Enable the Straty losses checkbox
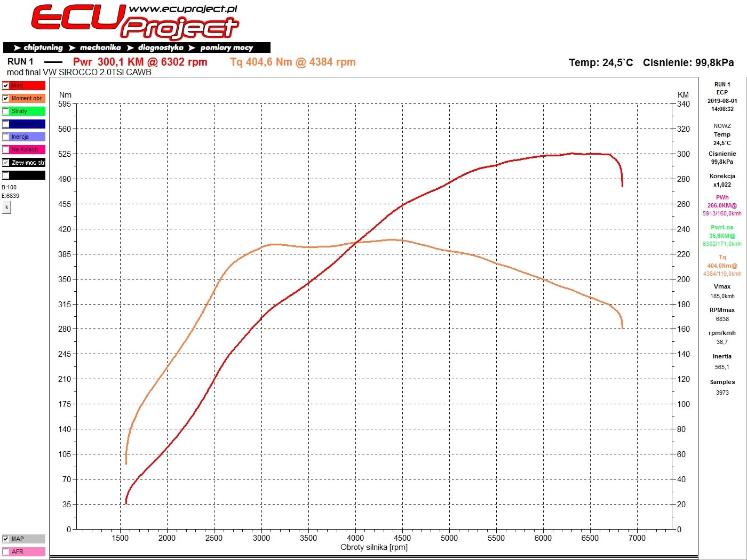The height and width of the screenshot is (560, 747). (6, 111)
